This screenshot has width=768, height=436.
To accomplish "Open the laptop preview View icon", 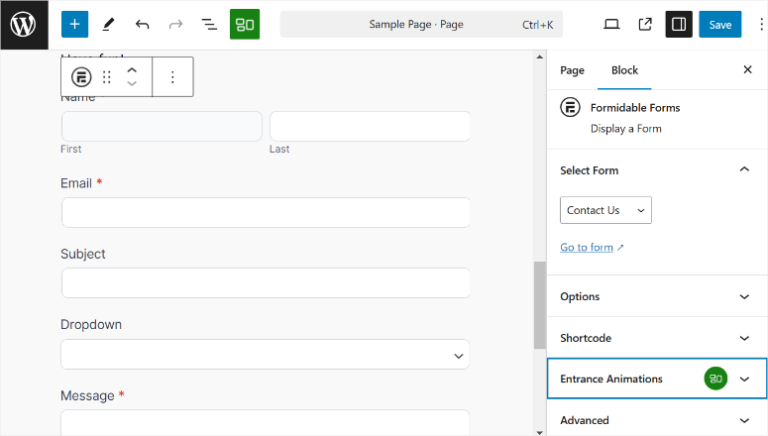I will 611,24.
